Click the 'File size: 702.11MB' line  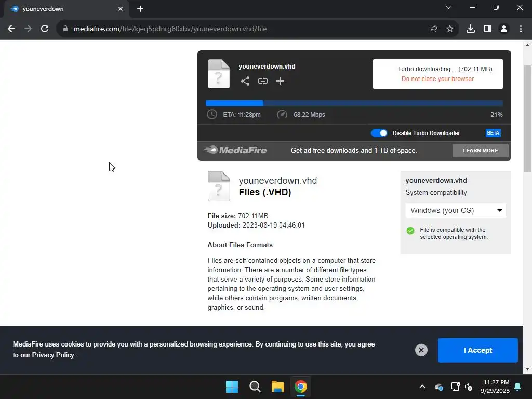[238, 216]
